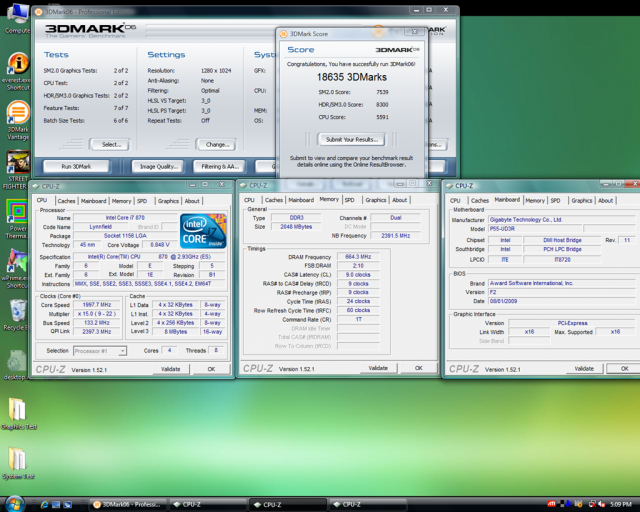Screen dimensions: 640x512
Task: Click Validate in CPU-Z processor window
Action: point(171,369)
